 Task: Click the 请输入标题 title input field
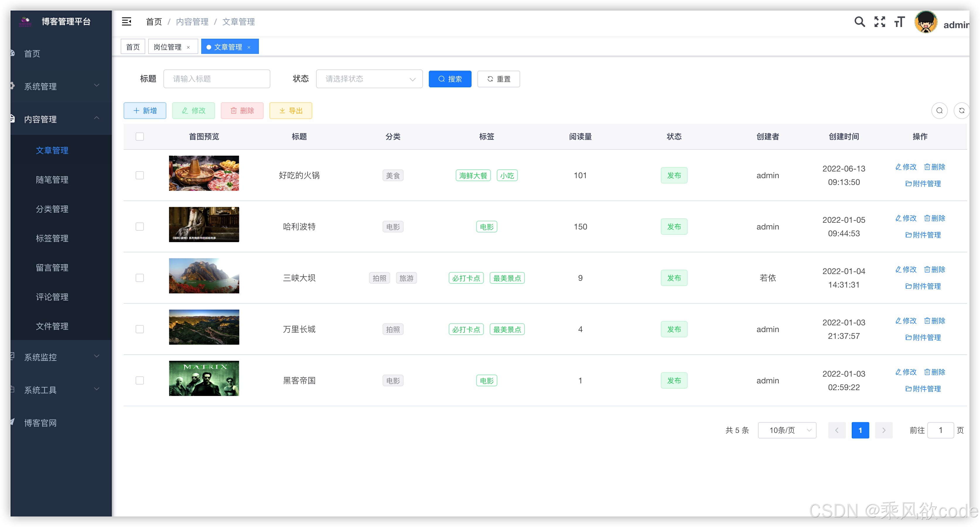217,79
